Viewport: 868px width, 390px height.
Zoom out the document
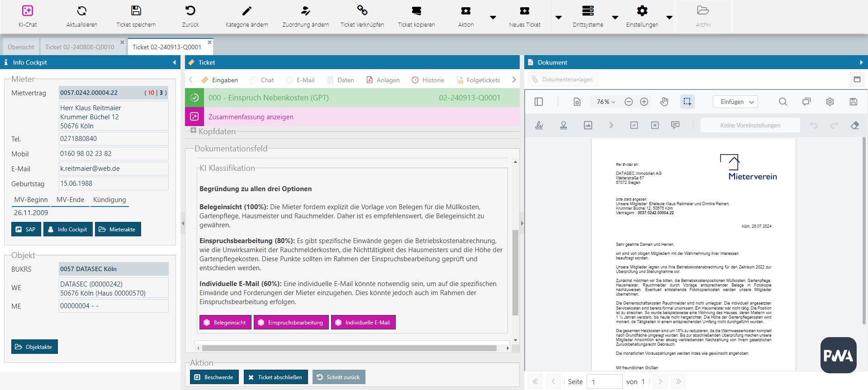(629, 102)
